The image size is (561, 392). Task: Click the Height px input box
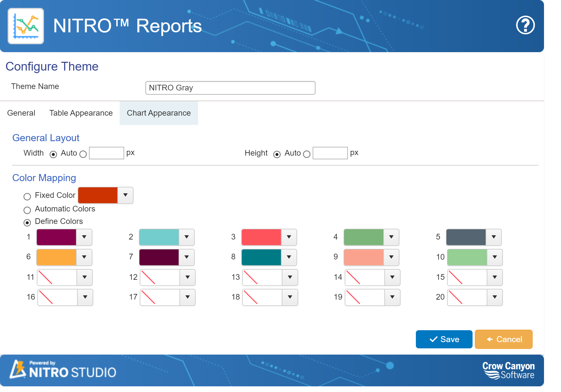(x=330, y=153)
